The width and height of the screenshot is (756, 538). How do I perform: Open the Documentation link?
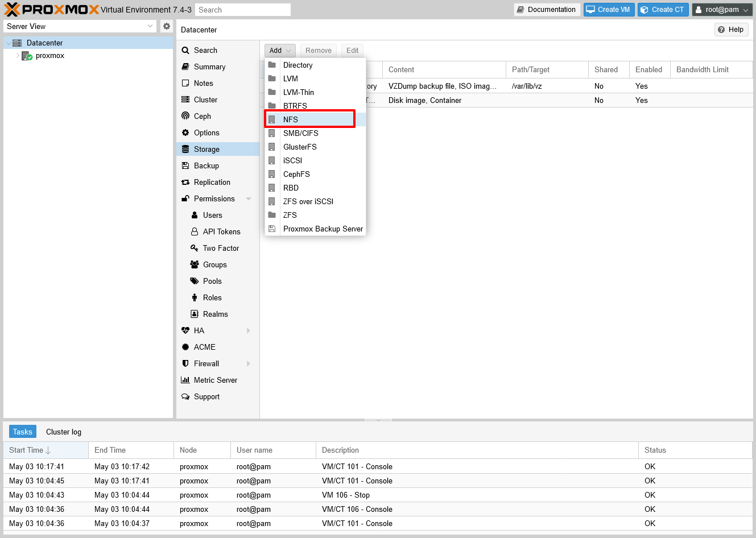pos(546,10)
